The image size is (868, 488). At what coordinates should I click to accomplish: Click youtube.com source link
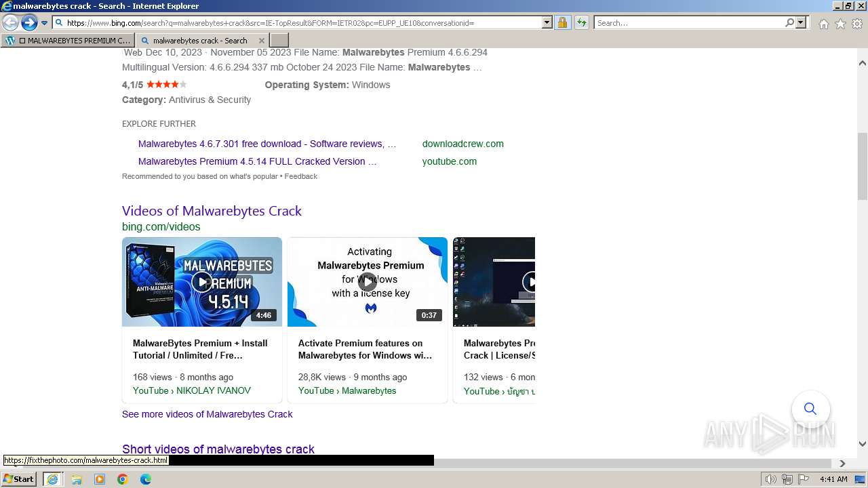tap(450, 161)
